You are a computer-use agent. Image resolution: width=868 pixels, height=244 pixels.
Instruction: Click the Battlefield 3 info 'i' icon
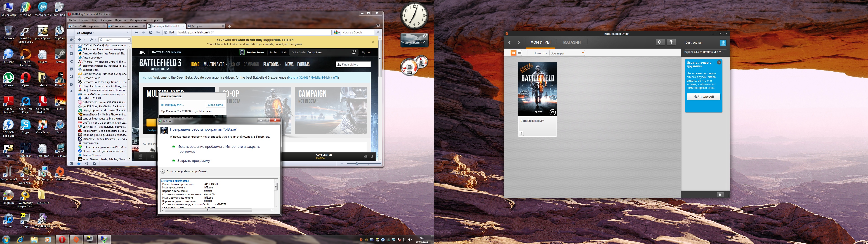(521, 133)
